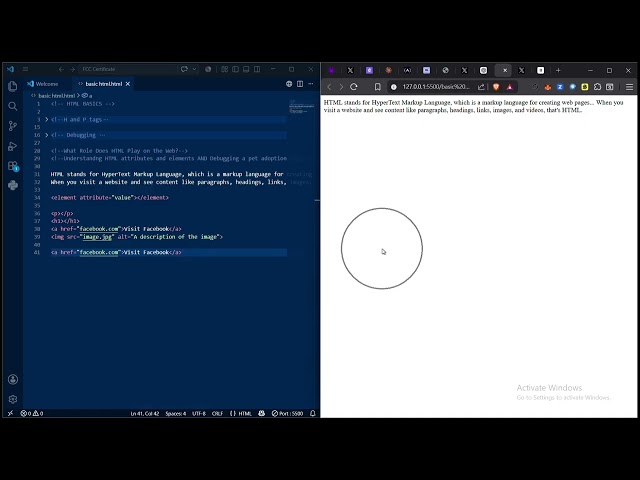Open the Customize Layout control
640x480 pixels.
click(x=224, y=69)
